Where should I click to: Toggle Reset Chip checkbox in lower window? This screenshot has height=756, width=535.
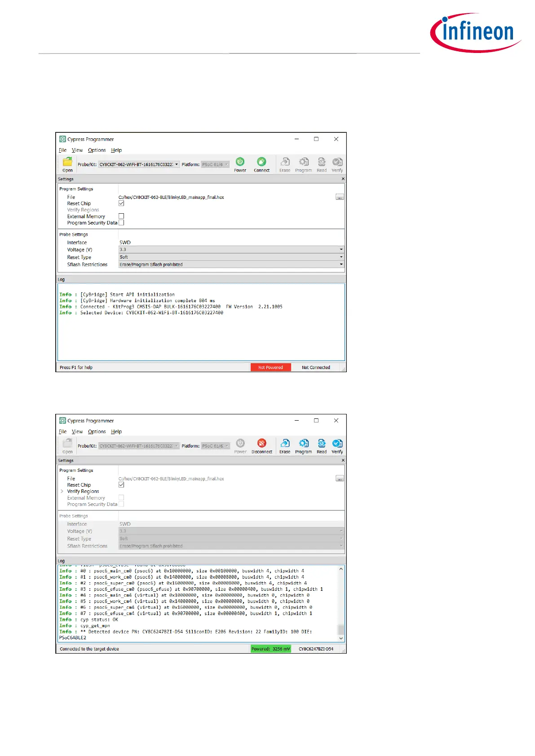click(x=121, y=485)
